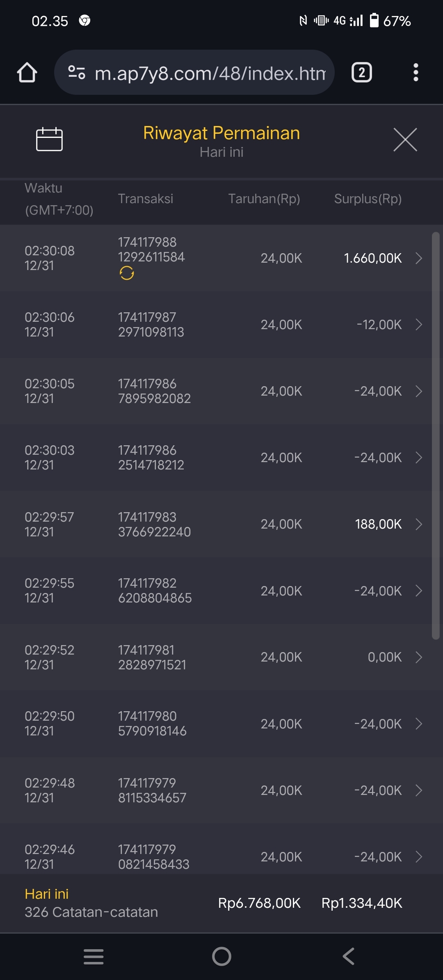443x980 pixels.
Task: Expand the 0,00K surplus row chevron
Action: point(418,657)
